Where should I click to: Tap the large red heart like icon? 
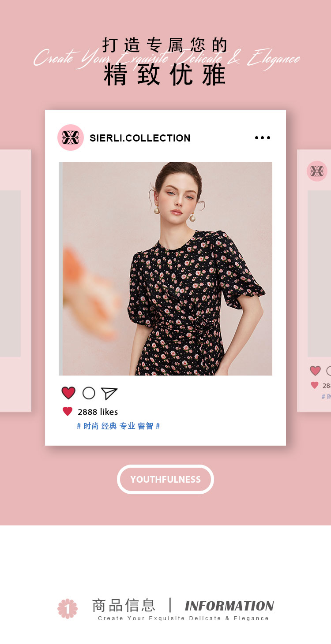[68, 393]
